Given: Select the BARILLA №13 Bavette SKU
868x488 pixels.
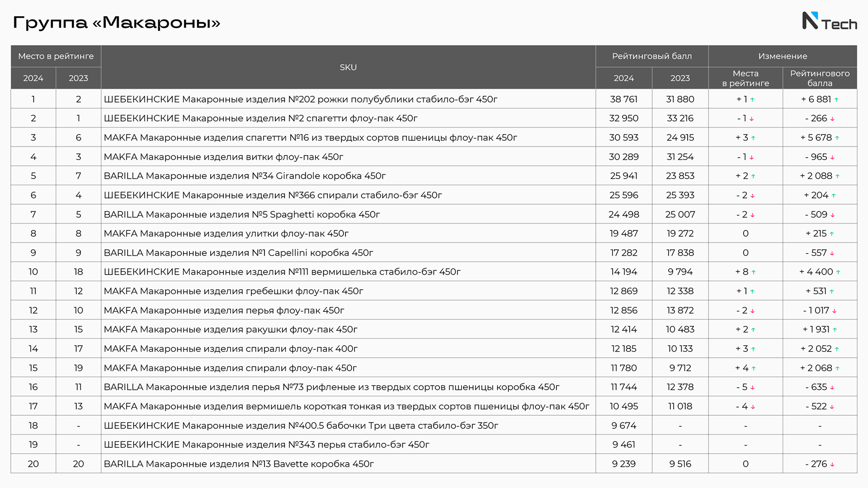Looking at the screenshot, I should point(239,464).
